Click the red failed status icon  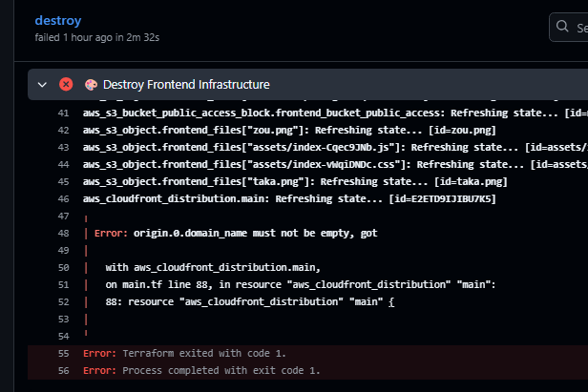tap(66, 84)
